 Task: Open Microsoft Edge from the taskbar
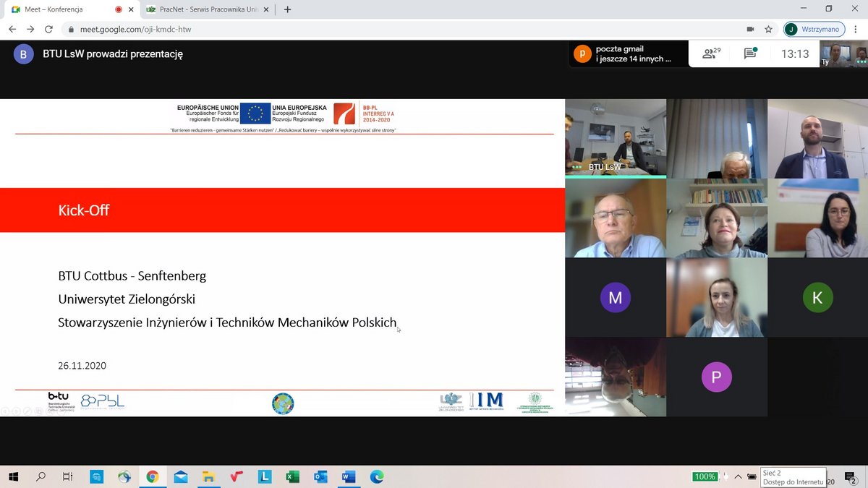(x=377, y=476)
